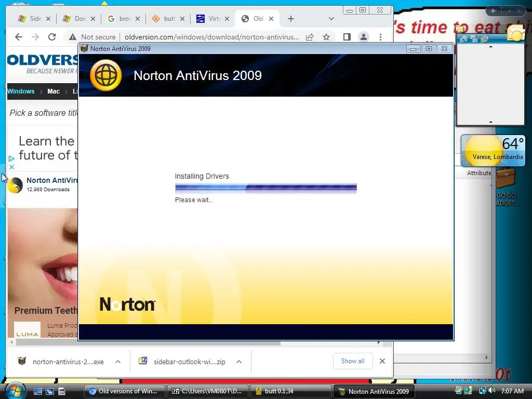Click the Premium Teeth ad image
The height and width of the screenshot is (399, 532).
[43, 256]
